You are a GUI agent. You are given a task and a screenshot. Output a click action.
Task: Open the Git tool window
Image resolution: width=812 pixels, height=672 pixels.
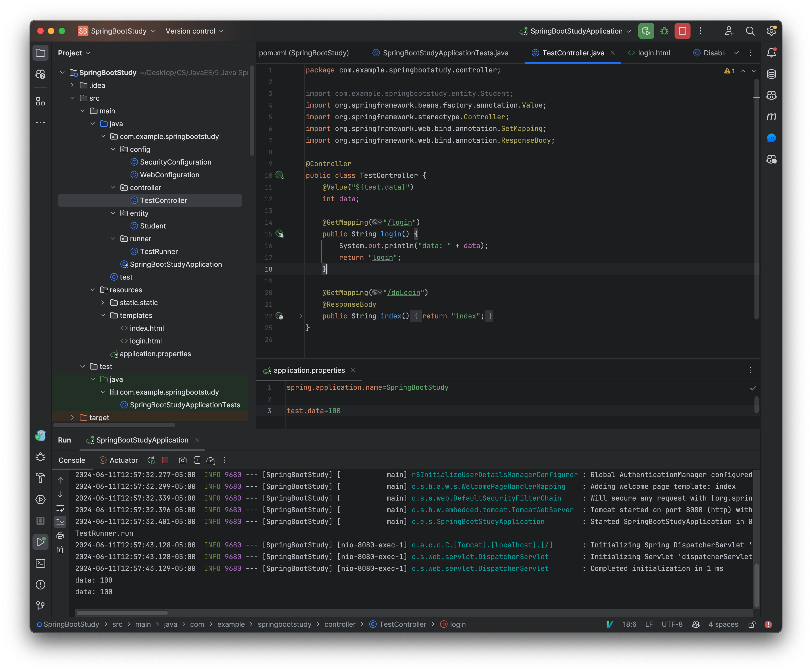pyautogui.click(x=40, y=605)
